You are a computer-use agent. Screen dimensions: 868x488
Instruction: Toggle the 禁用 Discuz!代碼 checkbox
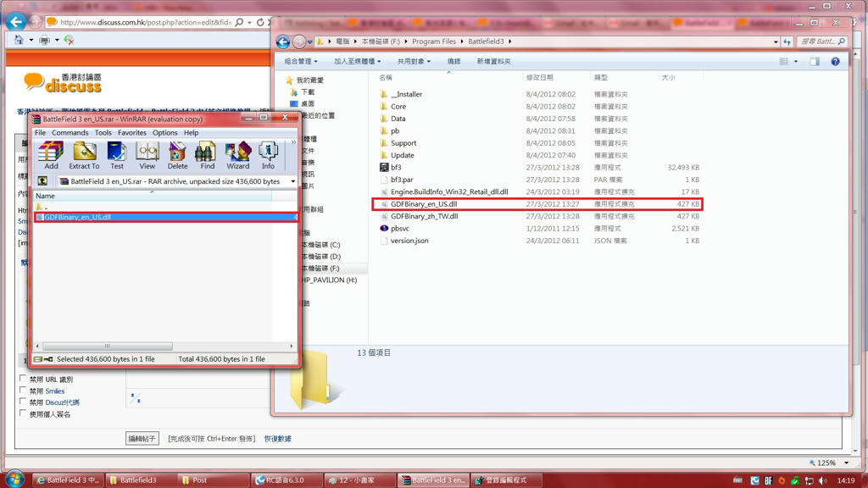pos(23,402)
